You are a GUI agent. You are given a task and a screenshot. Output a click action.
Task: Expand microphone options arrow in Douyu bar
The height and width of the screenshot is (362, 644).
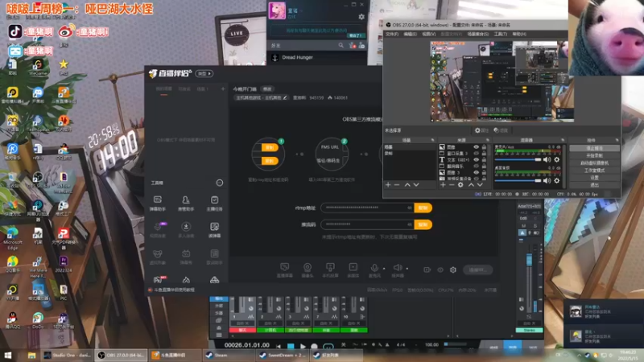point(385,269)
